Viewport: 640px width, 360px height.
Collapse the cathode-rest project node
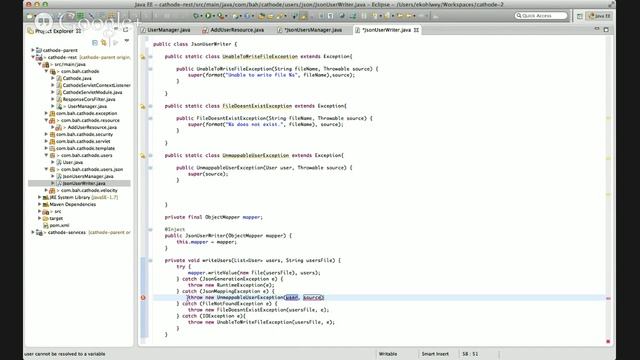[33, 57]
